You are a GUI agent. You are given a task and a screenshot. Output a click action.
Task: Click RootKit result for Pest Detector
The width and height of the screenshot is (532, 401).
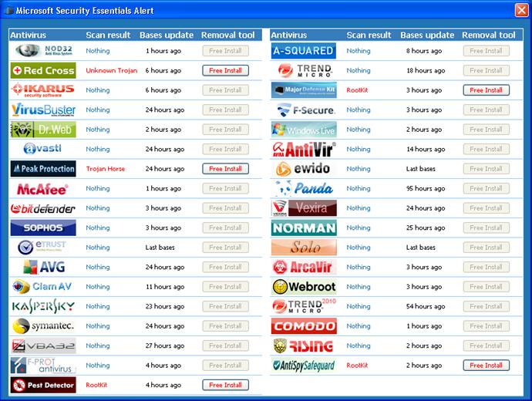[96, 385]
